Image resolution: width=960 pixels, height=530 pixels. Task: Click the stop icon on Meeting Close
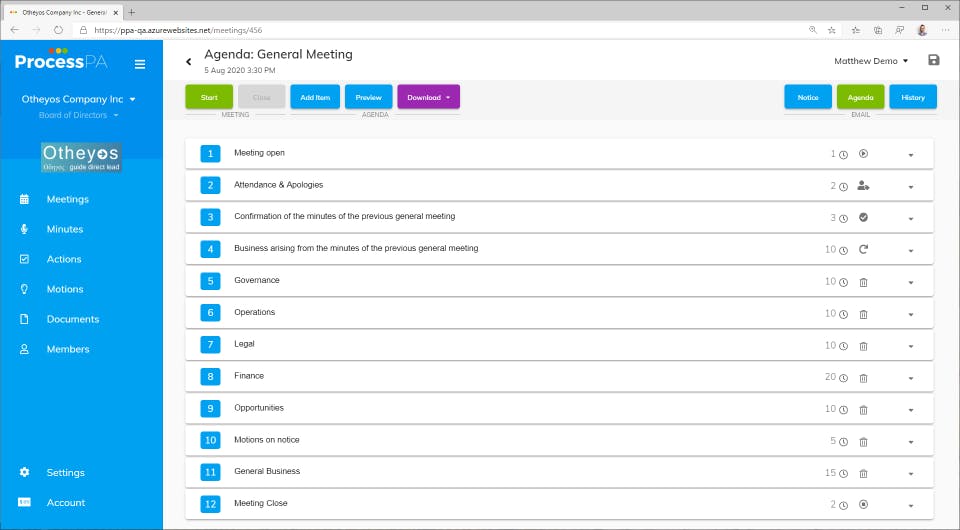(x=864, y=504)
